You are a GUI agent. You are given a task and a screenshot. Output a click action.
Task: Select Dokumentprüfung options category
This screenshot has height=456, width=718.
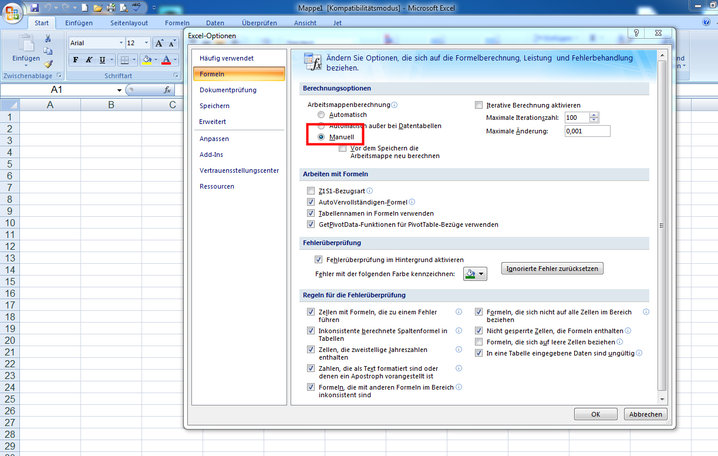click(239, 90)
